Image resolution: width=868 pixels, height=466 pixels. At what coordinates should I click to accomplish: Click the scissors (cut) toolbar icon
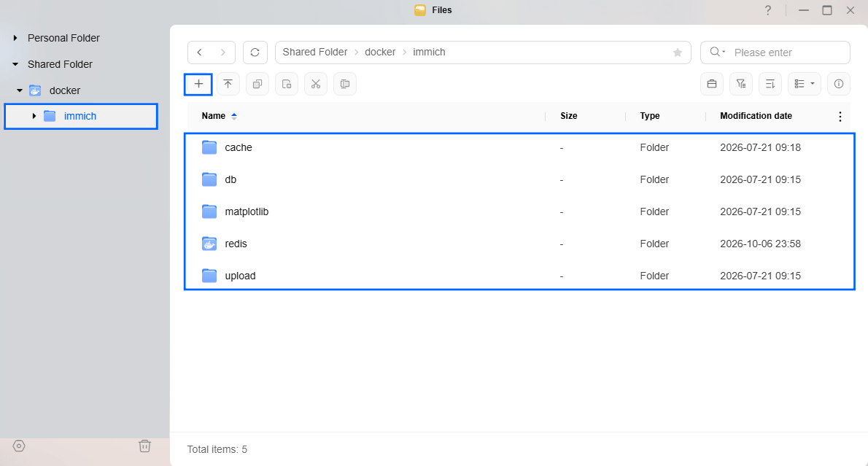pyautogui.click(x=316, y=84)
